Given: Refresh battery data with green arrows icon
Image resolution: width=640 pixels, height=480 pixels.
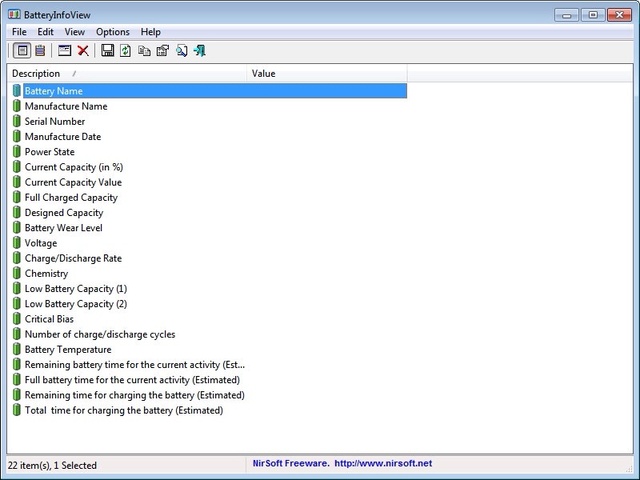Looking at the screenshot, I should coord(125,51).
